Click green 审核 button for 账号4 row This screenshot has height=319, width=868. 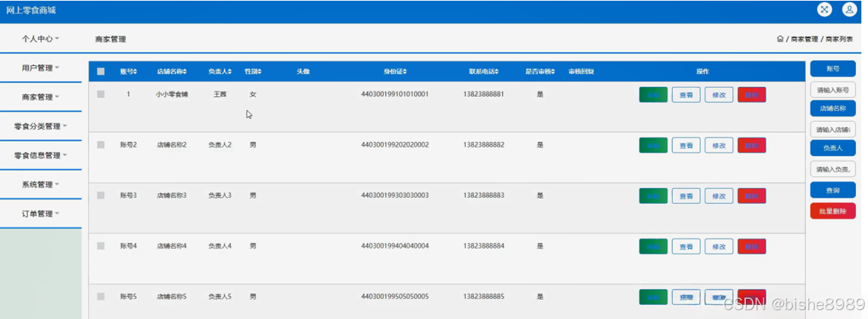pyautogui.click(x=653, y=247)
